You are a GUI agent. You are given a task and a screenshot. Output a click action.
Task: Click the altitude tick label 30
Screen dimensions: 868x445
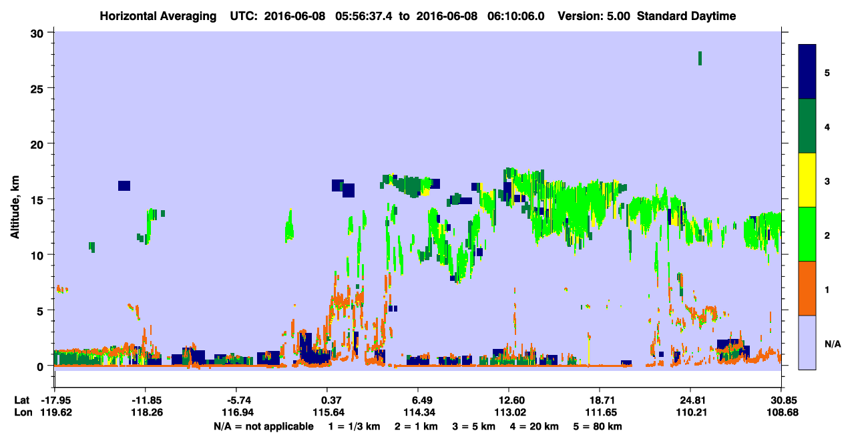coord(39,33)
